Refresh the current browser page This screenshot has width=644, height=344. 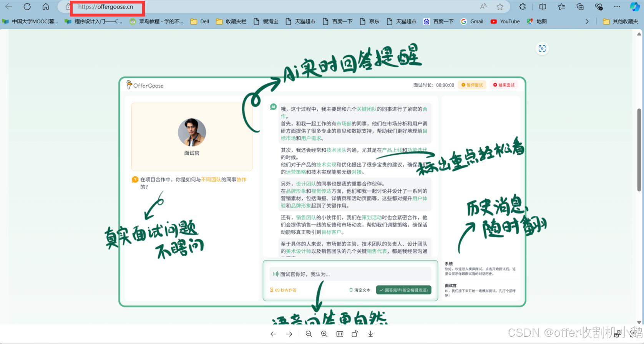27,7
